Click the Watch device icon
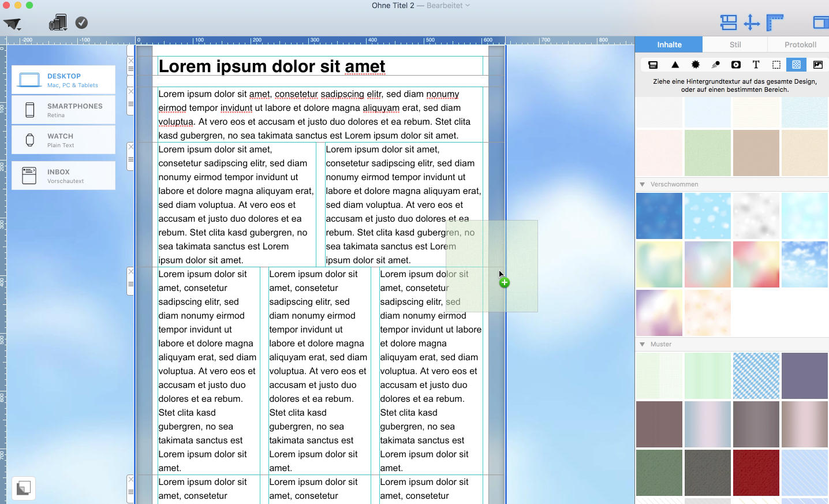The width and height of the screenshot is (829, 504). [30, 140]
